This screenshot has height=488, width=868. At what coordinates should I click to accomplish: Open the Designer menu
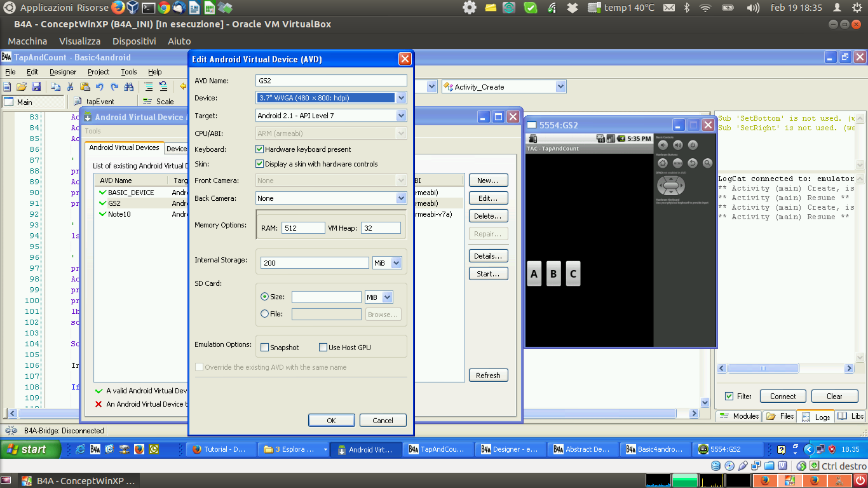point(63,72)
